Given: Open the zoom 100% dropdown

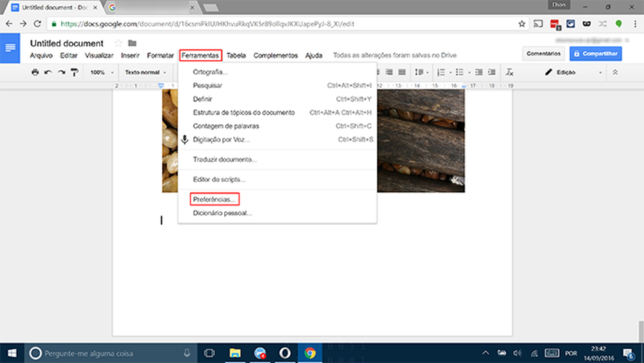Looking at the screenshot, I should pyautogui.click(x=102, y=72).
